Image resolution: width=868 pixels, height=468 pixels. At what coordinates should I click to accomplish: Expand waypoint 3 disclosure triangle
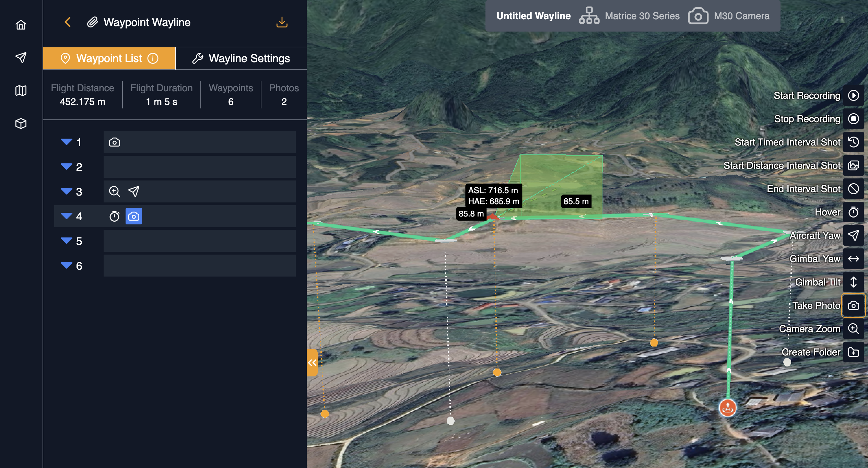point(66,191)
